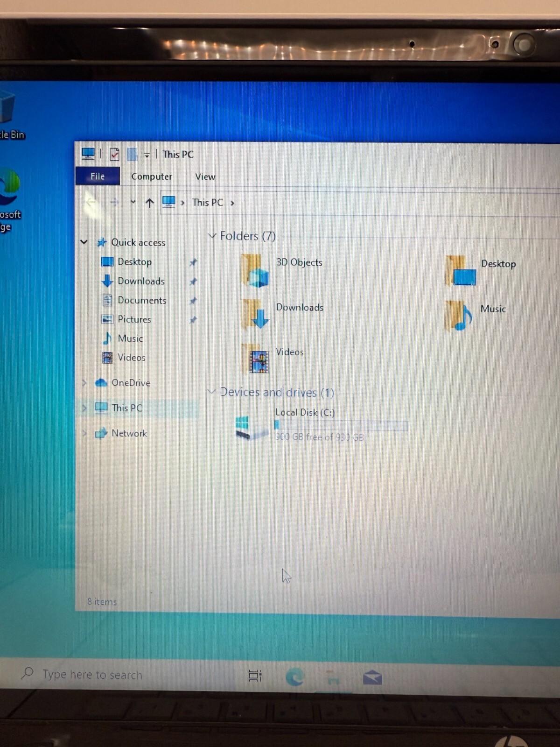Click the pin icon beside Desktop
Screen dimensions: 560x747
(x=193, y=262)
